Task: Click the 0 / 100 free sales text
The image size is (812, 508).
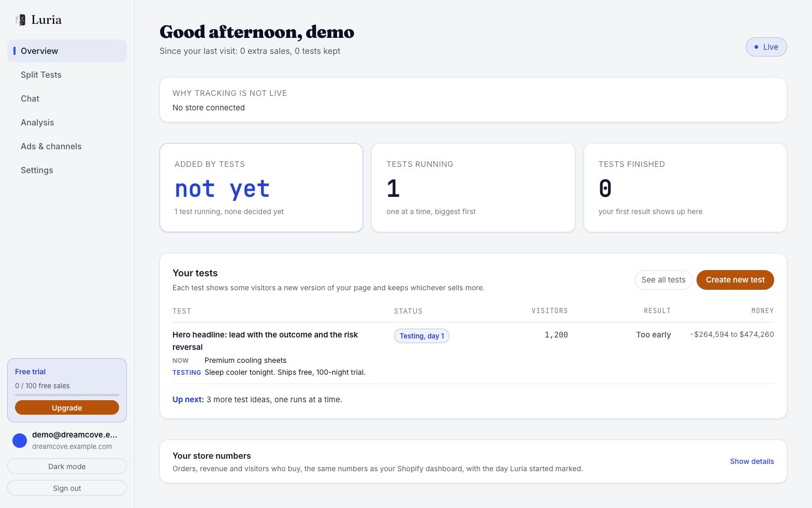Action: (x=42, y=386)
